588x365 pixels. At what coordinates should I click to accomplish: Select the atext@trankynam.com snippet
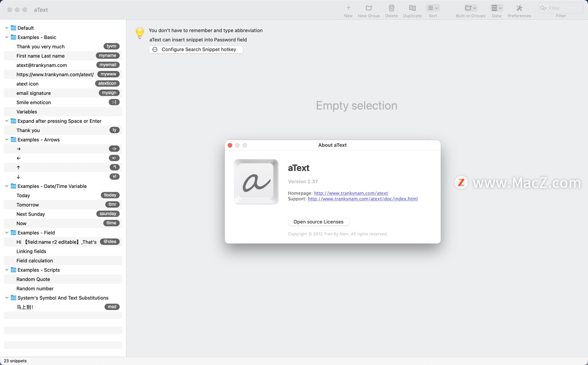point(63,65)
